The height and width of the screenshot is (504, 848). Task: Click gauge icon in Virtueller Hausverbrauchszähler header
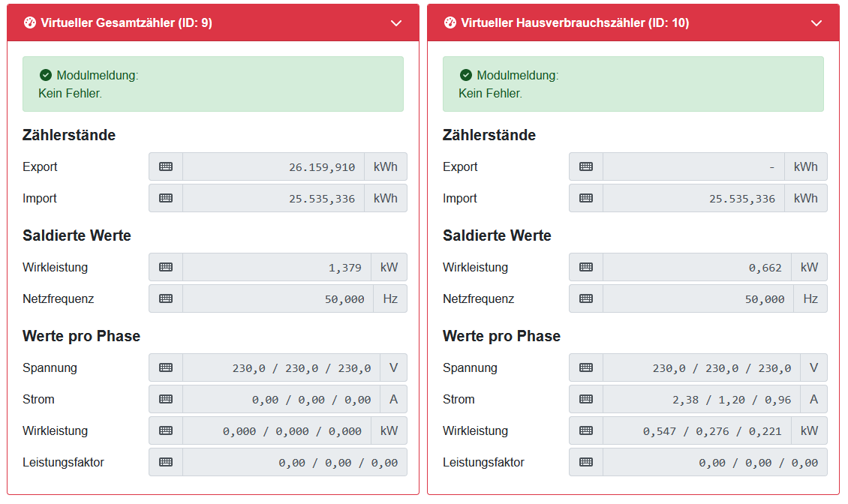(x=450, y=23)
